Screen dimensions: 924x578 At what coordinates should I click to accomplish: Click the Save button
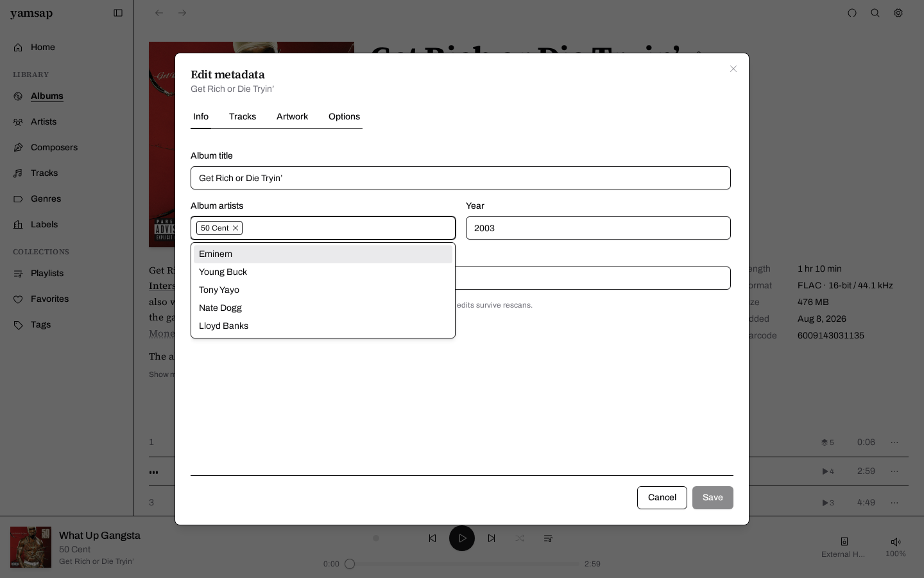click(713, 498)
